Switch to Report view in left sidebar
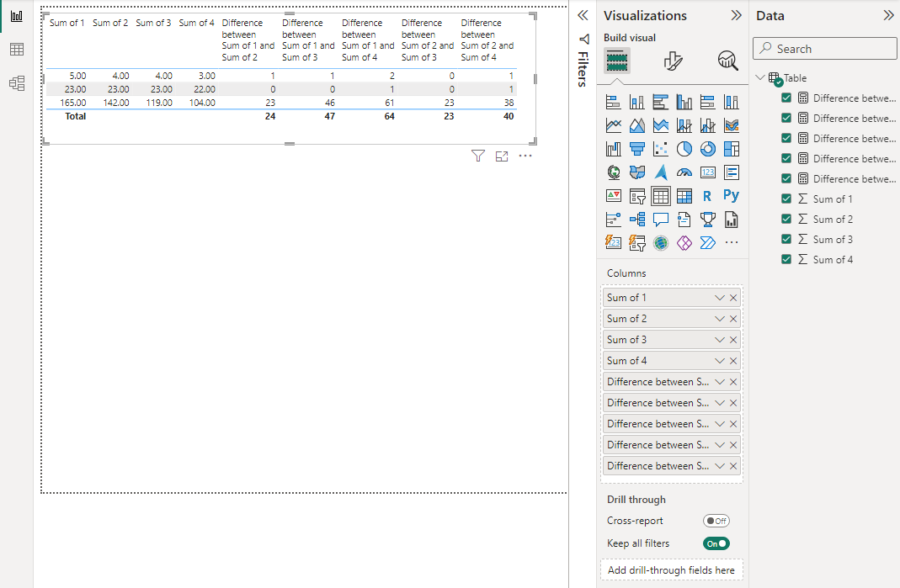This screenshot has width=900, height=588. 17,16
